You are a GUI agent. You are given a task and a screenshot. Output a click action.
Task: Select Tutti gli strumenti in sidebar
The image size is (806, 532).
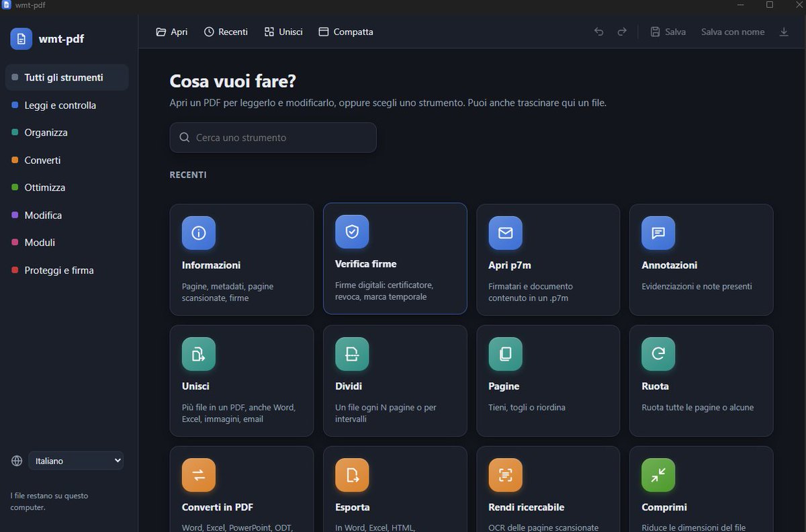(66, 77)
